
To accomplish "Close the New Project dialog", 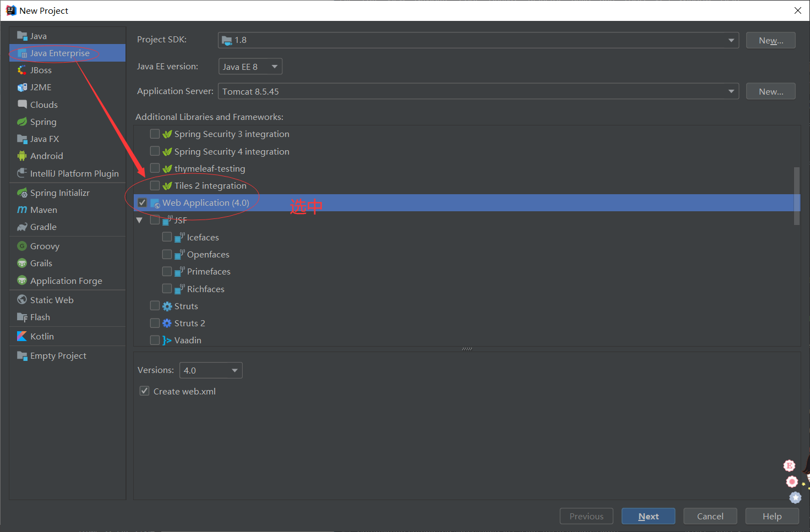I will click(x=797, y=10).
